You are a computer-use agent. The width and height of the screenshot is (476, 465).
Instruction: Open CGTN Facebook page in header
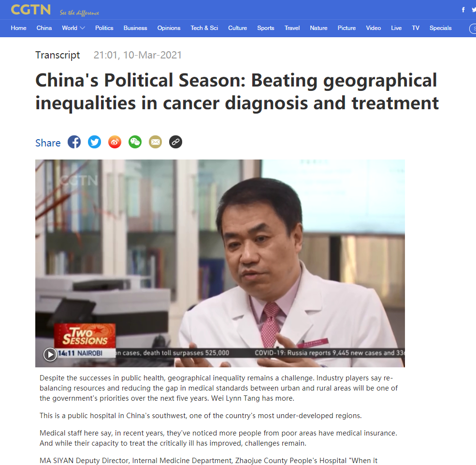click(463, 10)
